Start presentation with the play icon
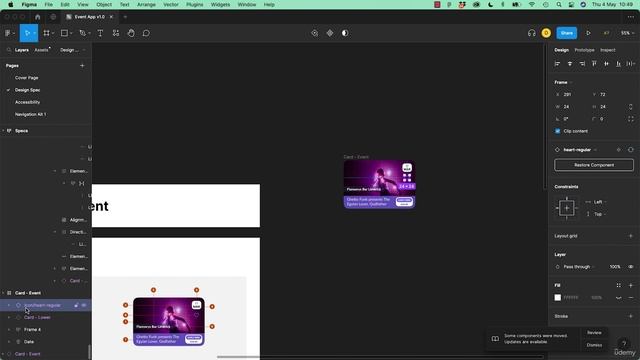This screenshot has height=360, width=640. (588, 33)
